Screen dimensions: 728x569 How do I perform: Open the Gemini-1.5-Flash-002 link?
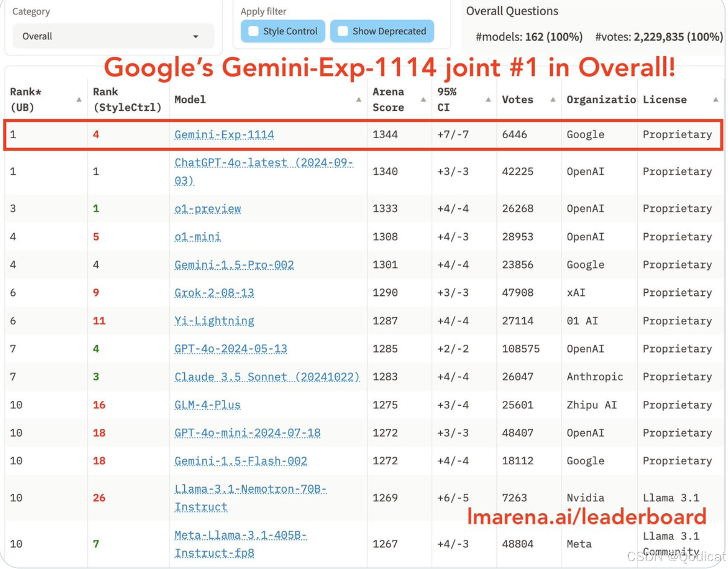coord(241,461)
